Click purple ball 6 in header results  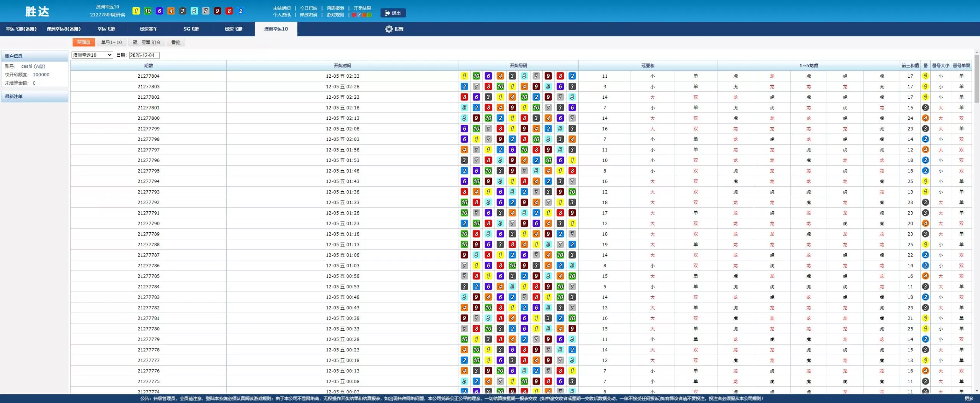160,11
